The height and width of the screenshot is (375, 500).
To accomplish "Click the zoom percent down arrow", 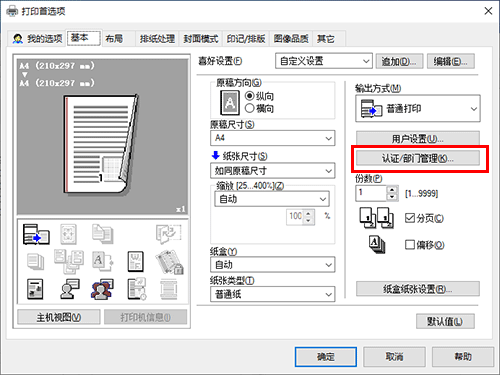I will (x=309, y=220).
